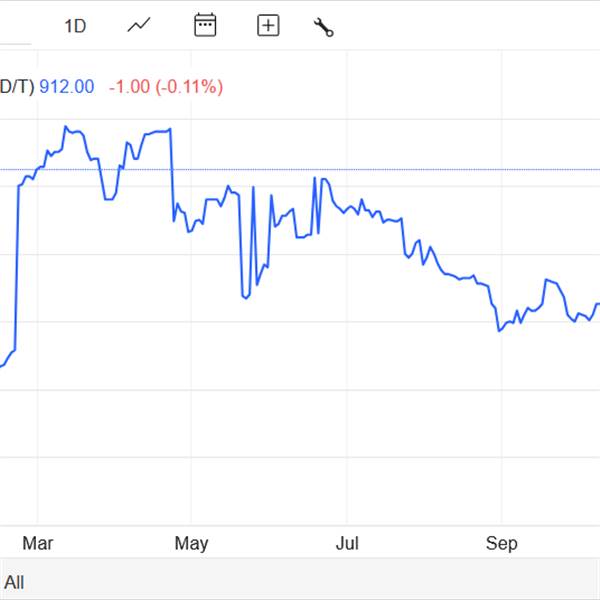Click the Jul label on time axis
This screenshot has width=600, height=600.
pos(346,544)
